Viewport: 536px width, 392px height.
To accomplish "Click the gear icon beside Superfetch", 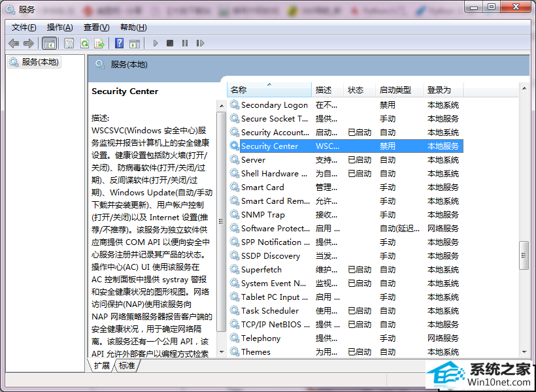I will [234, 269].
